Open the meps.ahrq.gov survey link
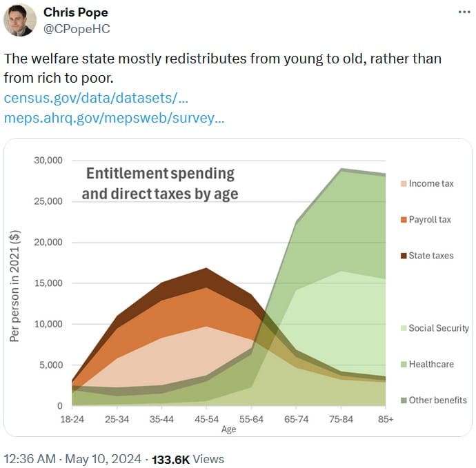 [114, 118]
